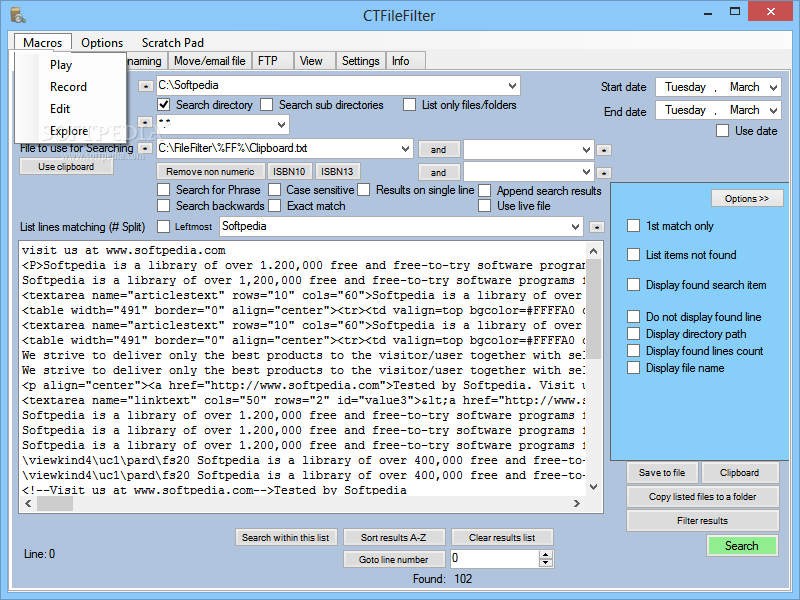Open the second 'and' condition dropdown
The width and height of the screenshot is (800, 600).
586,172
